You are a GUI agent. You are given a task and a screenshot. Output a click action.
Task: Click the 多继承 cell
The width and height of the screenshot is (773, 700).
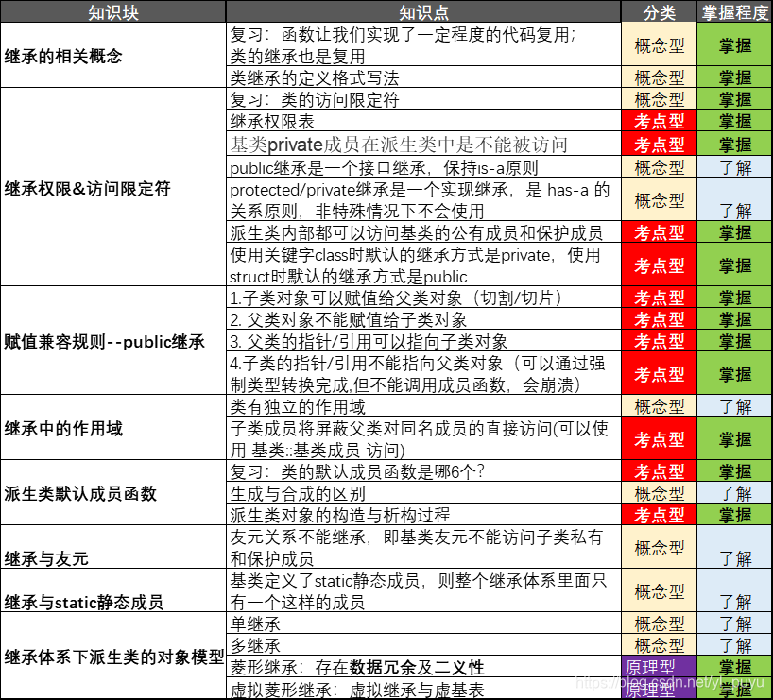423,645
